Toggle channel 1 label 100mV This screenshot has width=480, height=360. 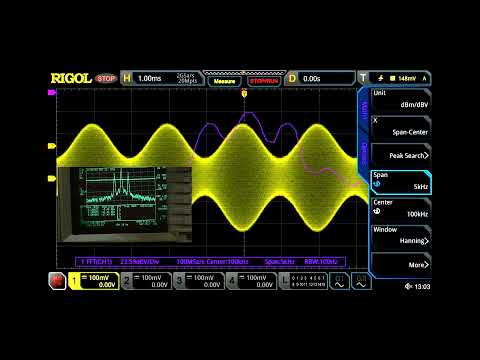click(x=94, y=281)
